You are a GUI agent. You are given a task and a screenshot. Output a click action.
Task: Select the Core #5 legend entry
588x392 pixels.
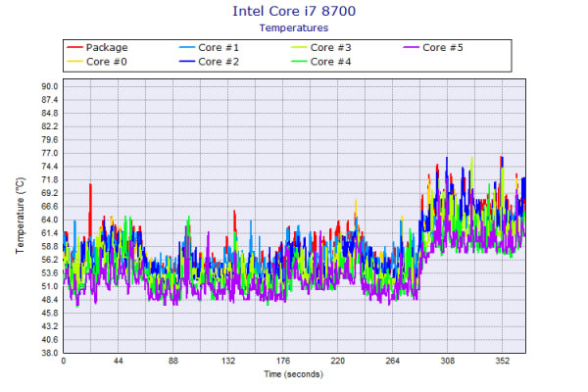433,48
